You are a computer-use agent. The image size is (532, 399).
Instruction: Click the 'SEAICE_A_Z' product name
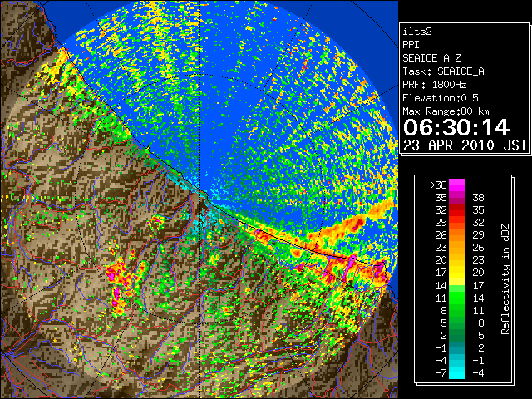431,58
